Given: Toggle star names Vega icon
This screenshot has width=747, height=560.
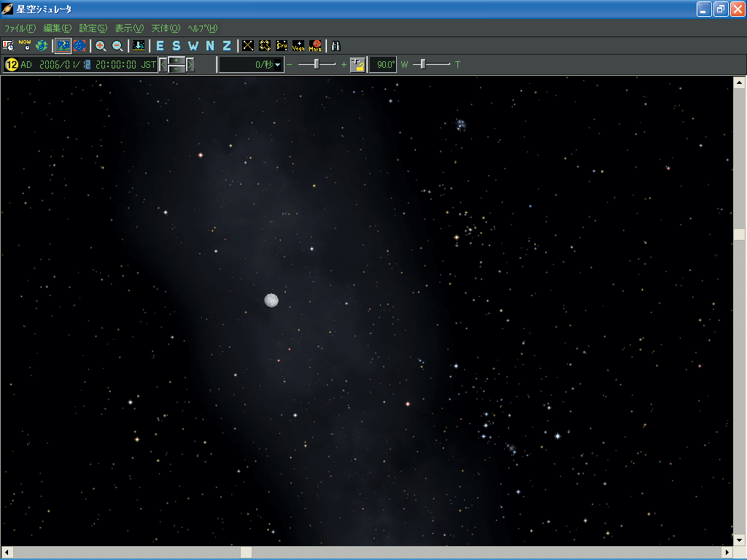Looking at the screenshot, I should click(x=298, y=46).
